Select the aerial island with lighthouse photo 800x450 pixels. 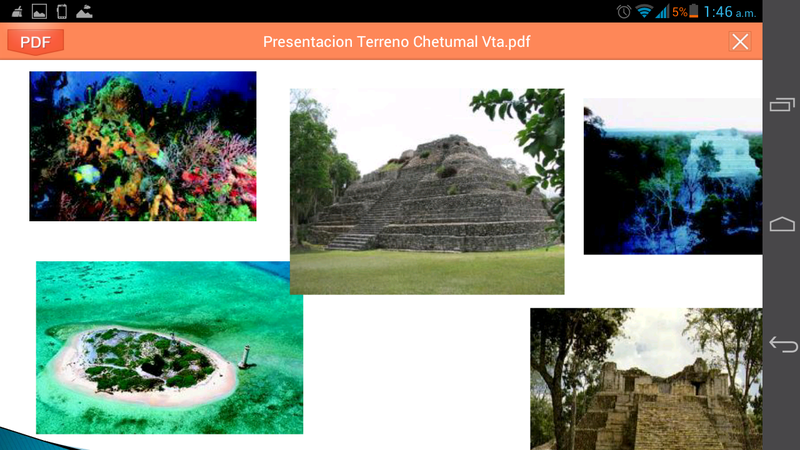tap(169, 347)
